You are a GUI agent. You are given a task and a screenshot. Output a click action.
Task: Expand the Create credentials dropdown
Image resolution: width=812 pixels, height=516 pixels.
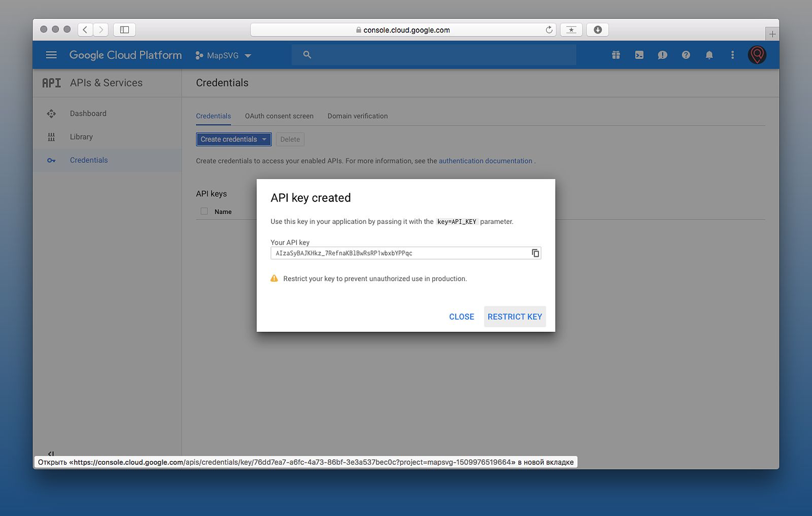tap(233, 140)
